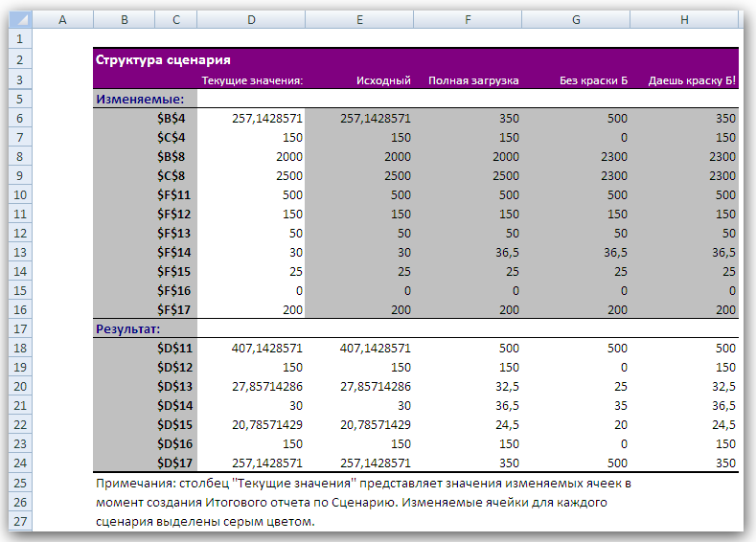Click 'Без краски Б' value 0 for $C$4
The height and width of the screenshot is (542, 756).
(x=624, y=138)
